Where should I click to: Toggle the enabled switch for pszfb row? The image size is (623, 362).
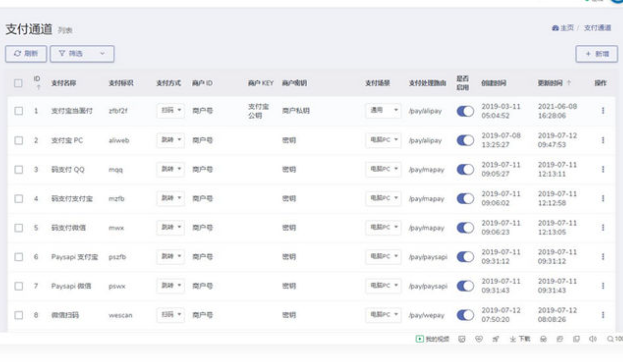coord(465,257)
